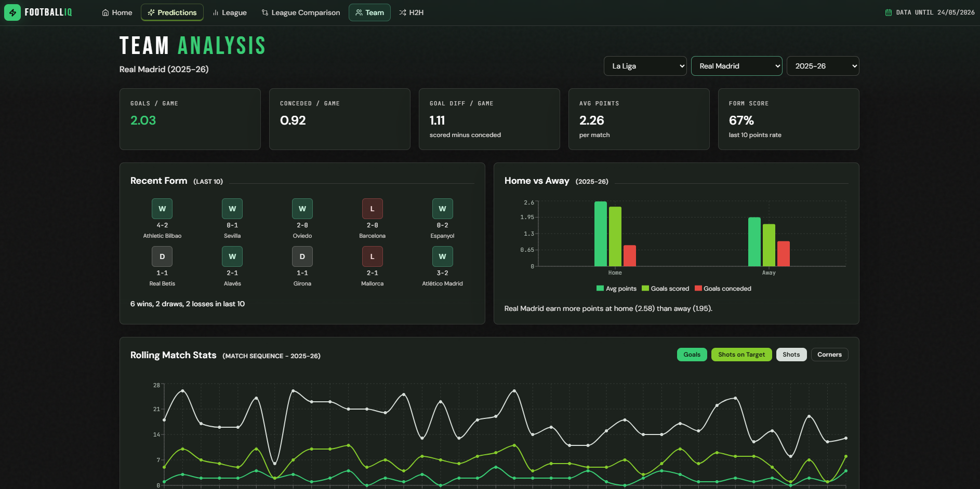Click the bar chart icon beside League
The width and height of the screenshot is (980, 489).
pos(215,12)
